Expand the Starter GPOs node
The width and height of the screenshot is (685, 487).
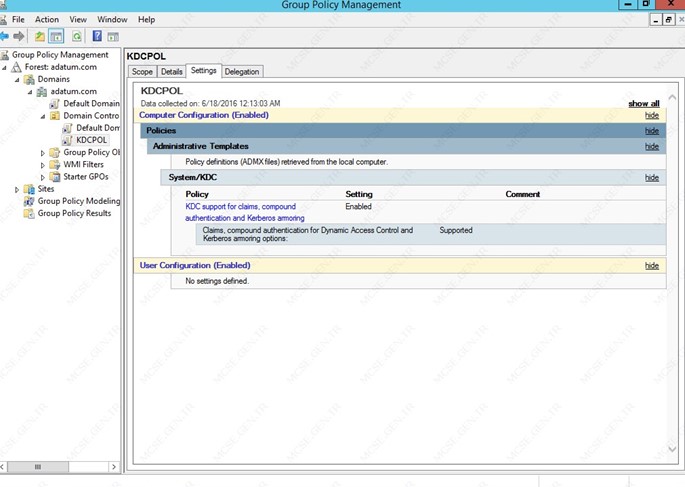tap(43, 178)
